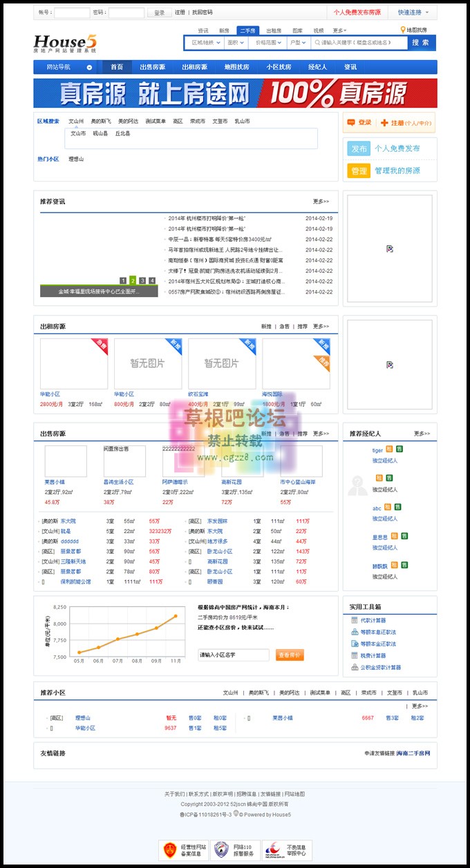Open listing 莱茵小镇 in 出售房源
Screen dimensions: 470x868
coord(55,482)
